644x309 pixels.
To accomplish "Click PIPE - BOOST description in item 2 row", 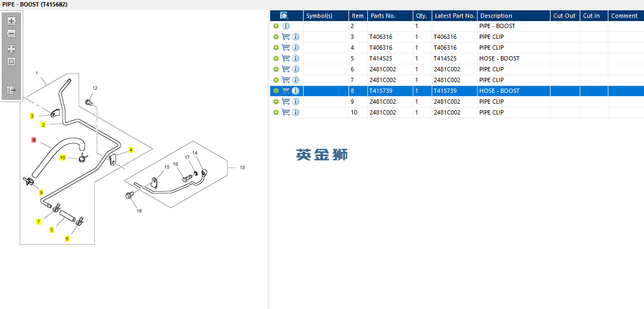I will (497, 26).
